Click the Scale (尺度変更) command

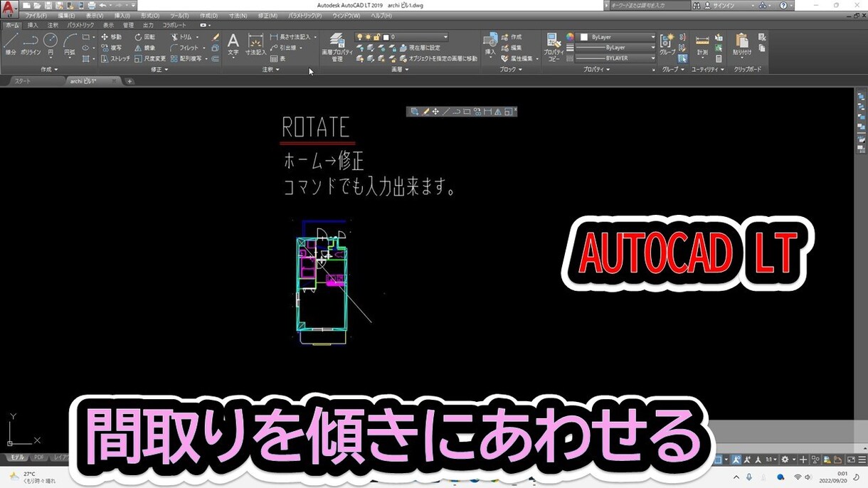click(150, 58)
